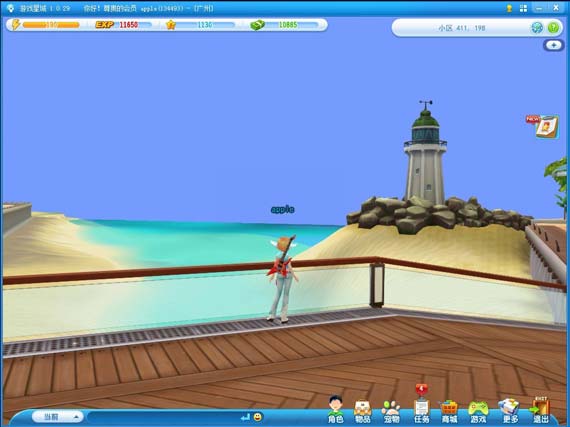Open the 当前 chat channel dropdown
This screenshot has height=427, width=570.
click(57, 417)
